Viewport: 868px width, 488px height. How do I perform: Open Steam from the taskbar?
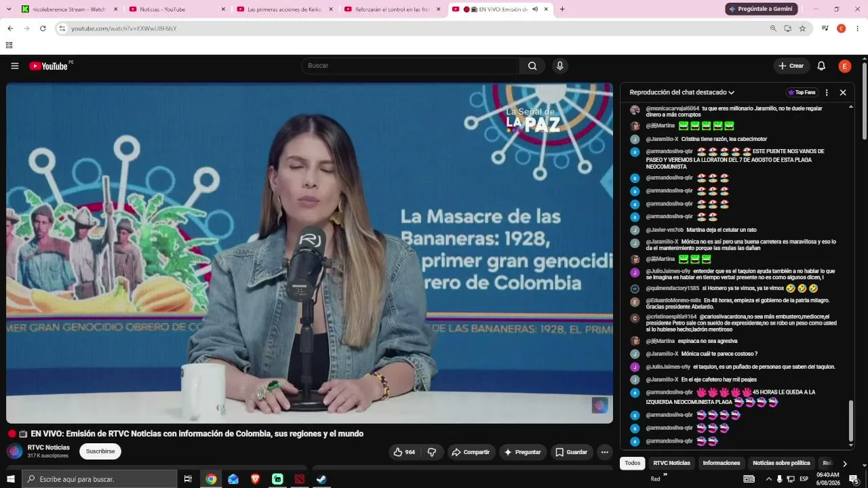point(321,479)
